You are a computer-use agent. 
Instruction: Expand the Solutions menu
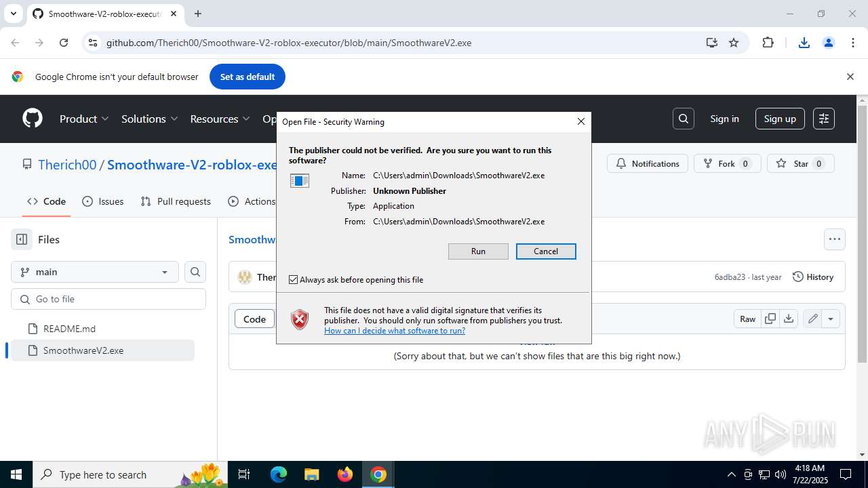click(x=149, y=119)
